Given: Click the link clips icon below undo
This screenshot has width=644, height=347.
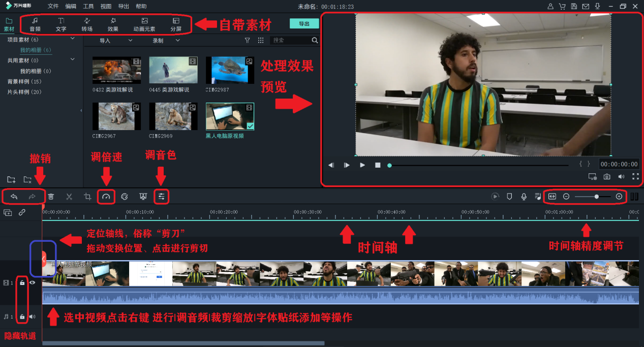Looking at the screenshot, I should tap(21, 212).
